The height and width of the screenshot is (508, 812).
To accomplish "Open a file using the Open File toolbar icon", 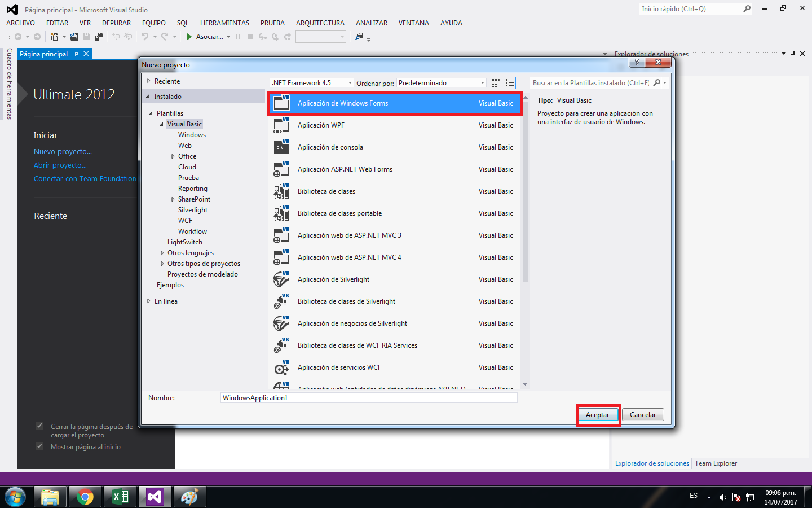I will tap(74, 36).
